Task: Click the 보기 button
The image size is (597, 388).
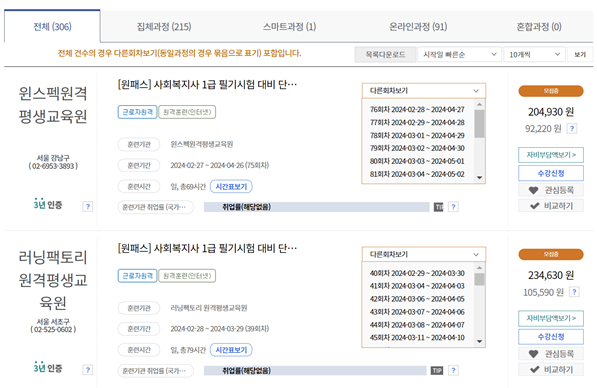Action: tap(580, 54)
